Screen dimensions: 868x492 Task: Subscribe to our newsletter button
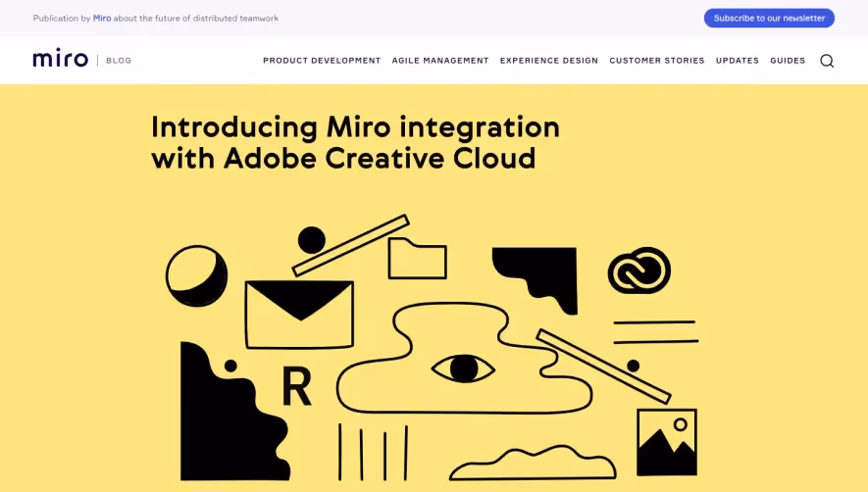pos(769,18)
